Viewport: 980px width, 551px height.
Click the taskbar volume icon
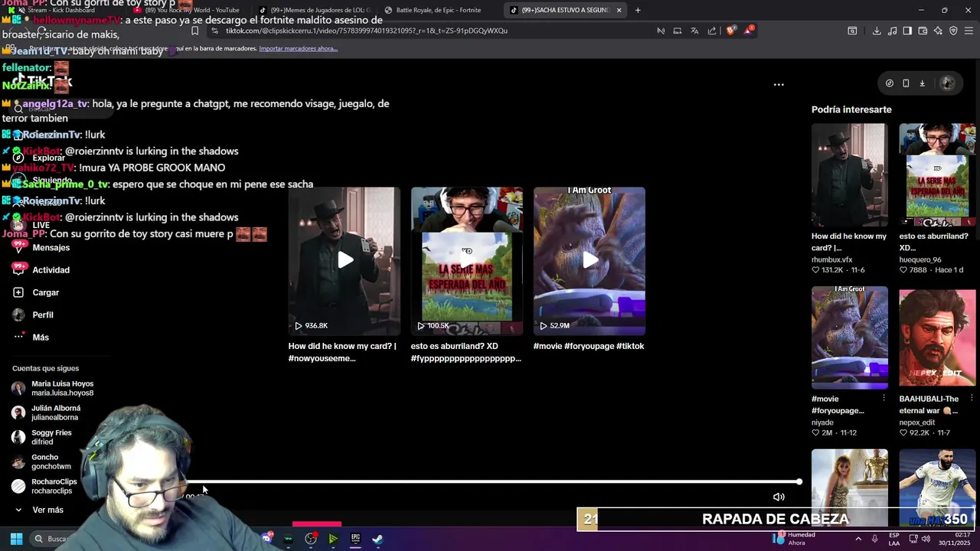coord(926,539)
